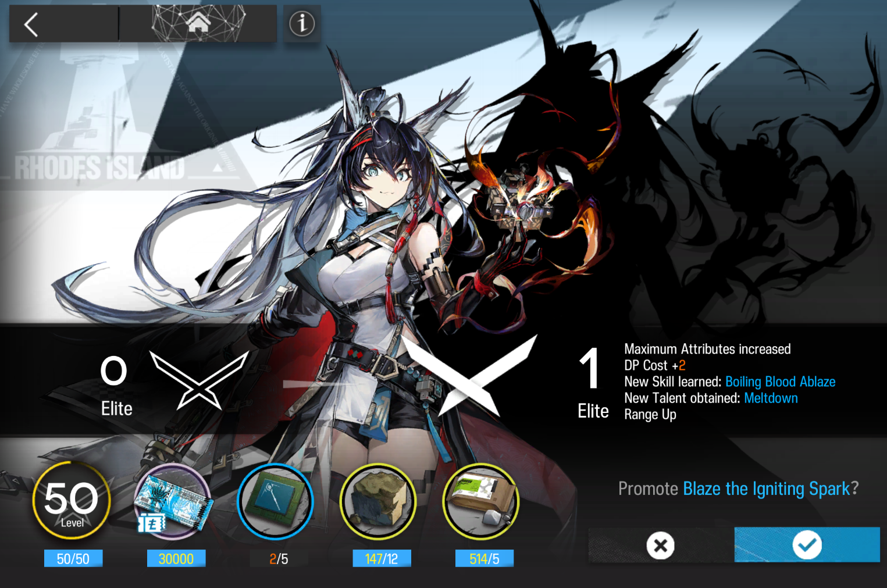887x588 pixels.
Task: Click the Elite 0 crossed swords emblem
Action: pos(199,380)
